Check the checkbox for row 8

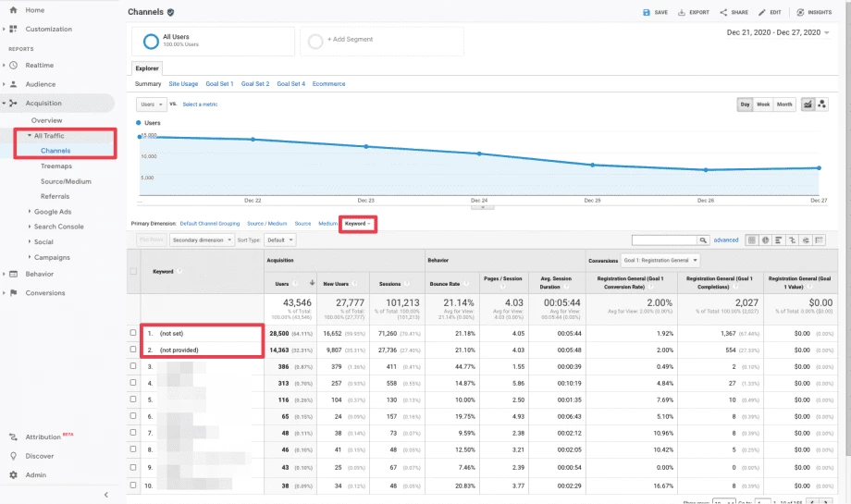coord(133,449)
